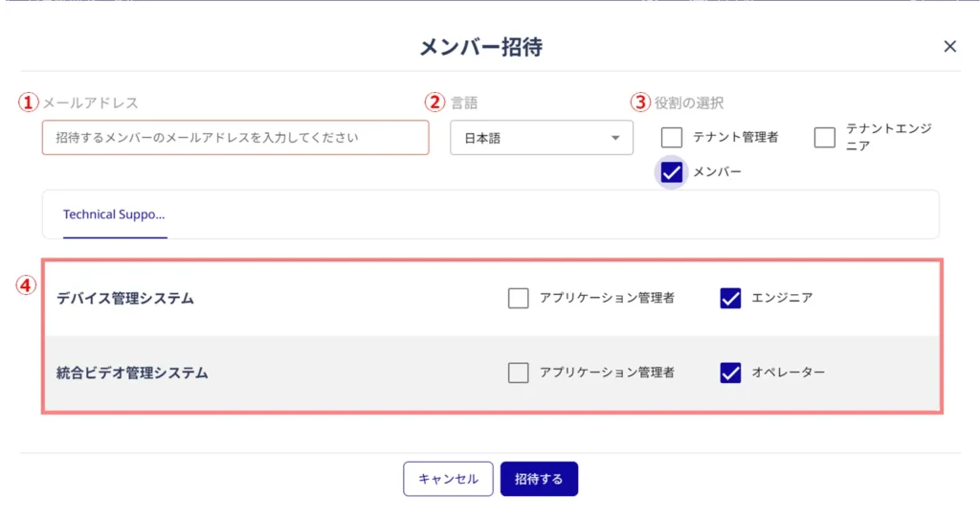This screenshot has height=520, width=980.
Task: Select the 統合ビデオ管理システム row label
Action: [x=132, y=373]
